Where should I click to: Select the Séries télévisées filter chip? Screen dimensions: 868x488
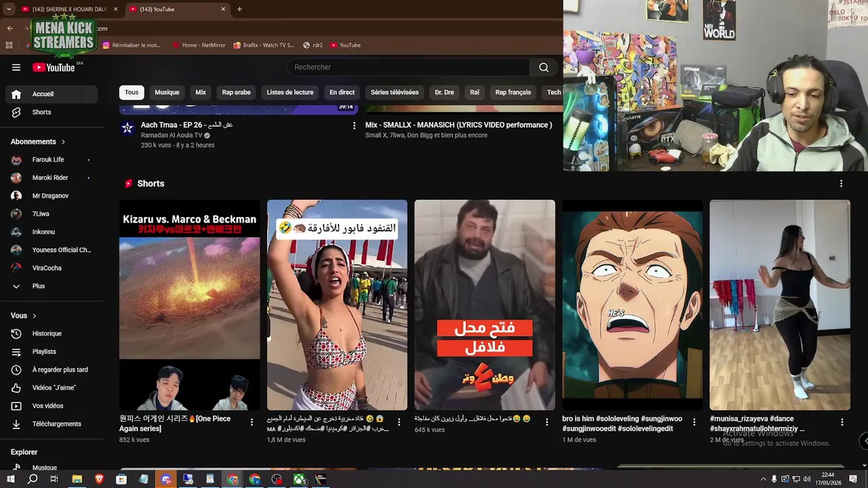click(395, 92)
